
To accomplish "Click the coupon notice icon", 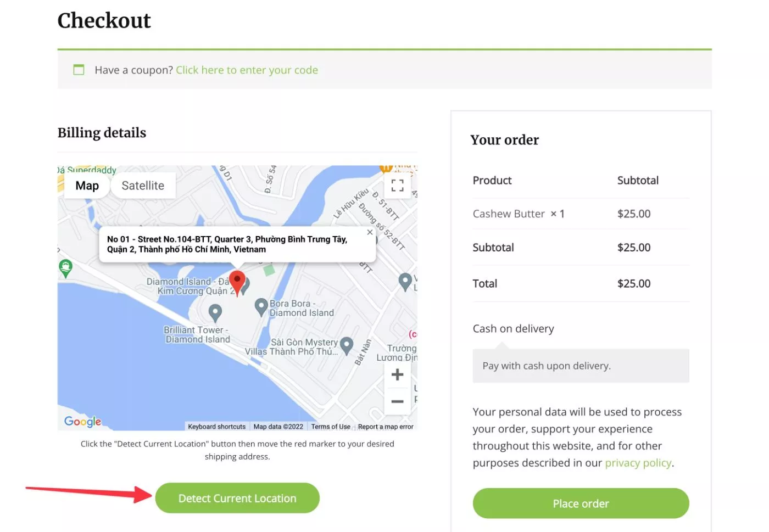I will [79, 70].
